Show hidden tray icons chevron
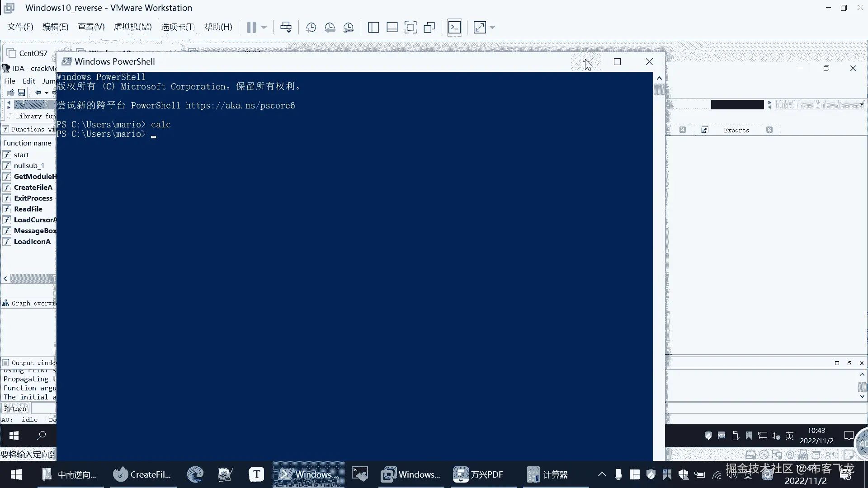The width and height of the screenshot is (868, 488). tap(602, 474)
